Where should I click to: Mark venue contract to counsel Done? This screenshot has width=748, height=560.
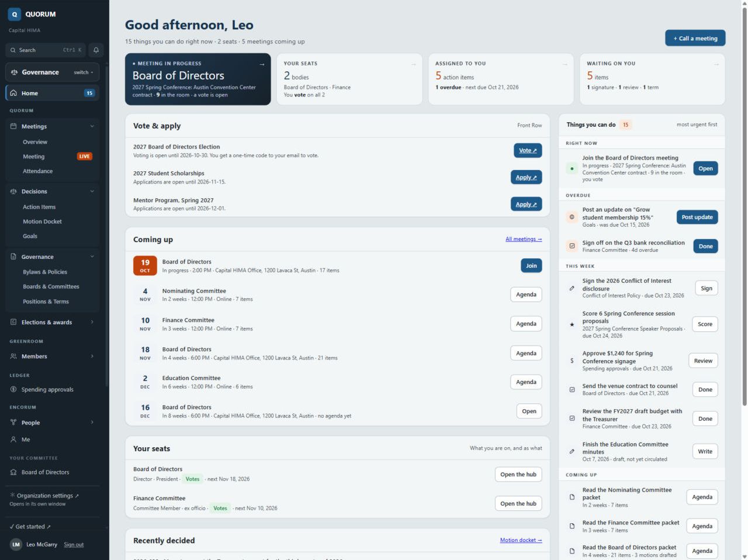pyautogui.click(x=705, y=389)
